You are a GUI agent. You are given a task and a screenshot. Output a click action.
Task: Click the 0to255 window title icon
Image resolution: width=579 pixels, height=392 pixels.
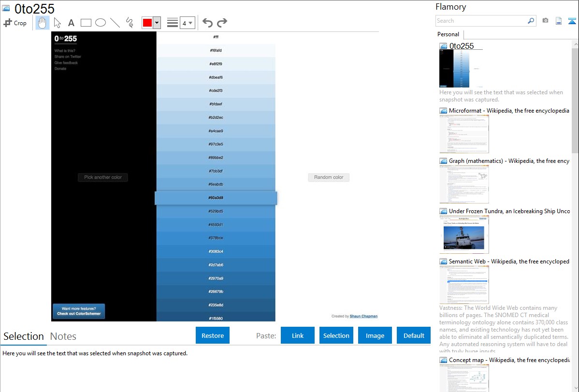point(6,8)
